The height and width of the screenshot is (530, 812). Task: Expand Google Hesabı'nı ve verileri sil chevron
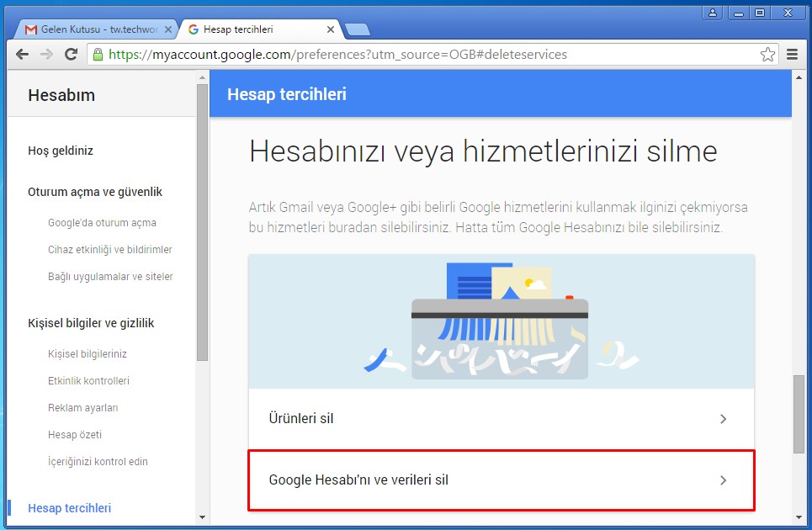tap(723, 480)
